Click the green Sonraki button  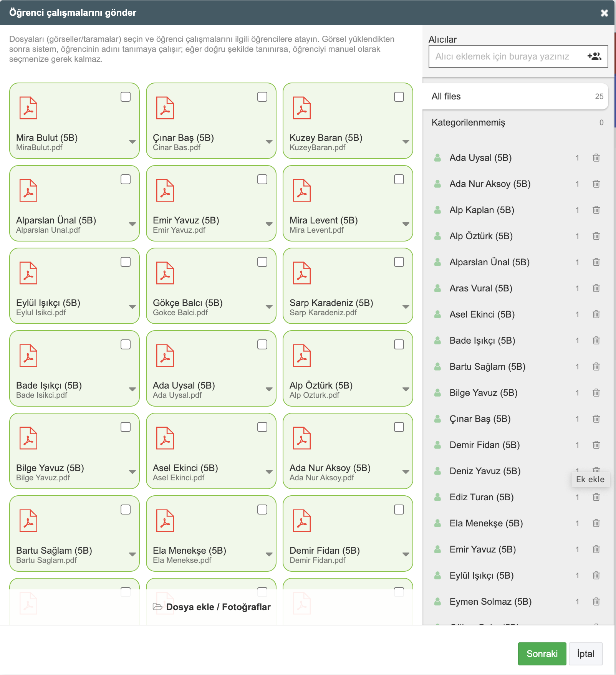(x=542, y=654)
